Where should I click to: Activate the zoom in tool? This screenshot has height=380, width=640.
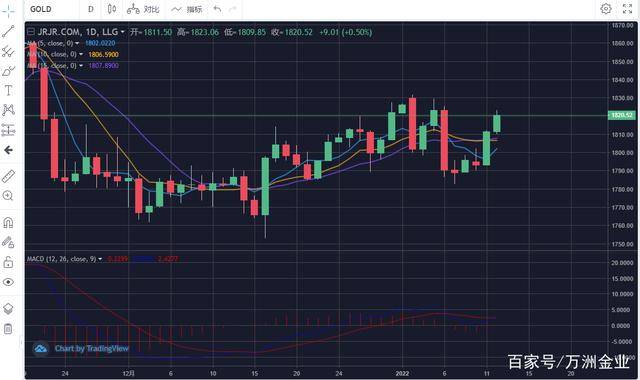8,196
